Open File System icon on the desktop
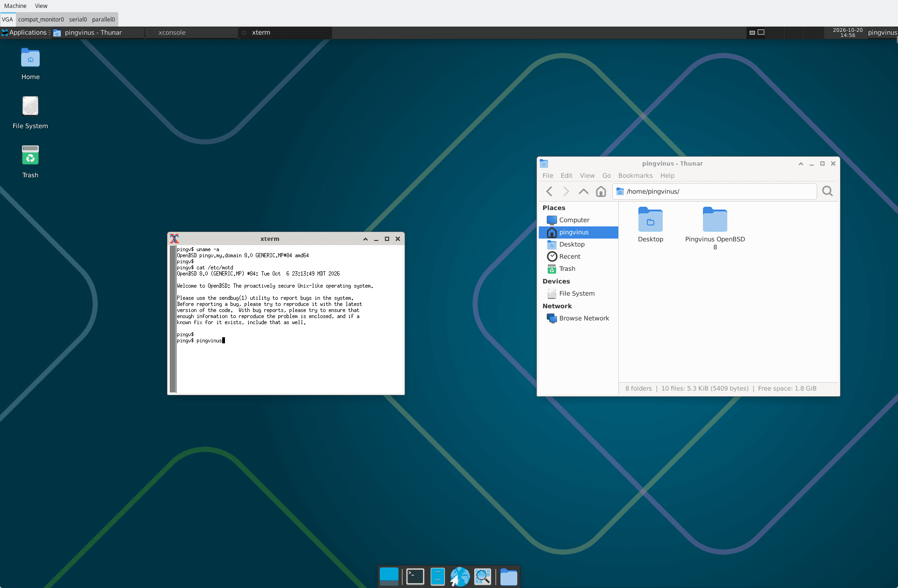 pyautogui.click(x=30, y=113)
